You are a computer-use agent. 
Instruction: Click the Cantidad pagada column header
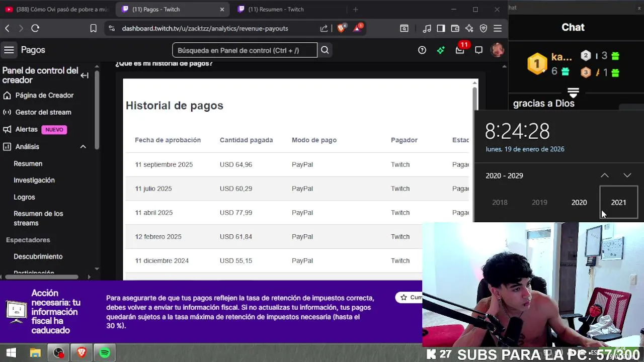(x=246, y=140)
